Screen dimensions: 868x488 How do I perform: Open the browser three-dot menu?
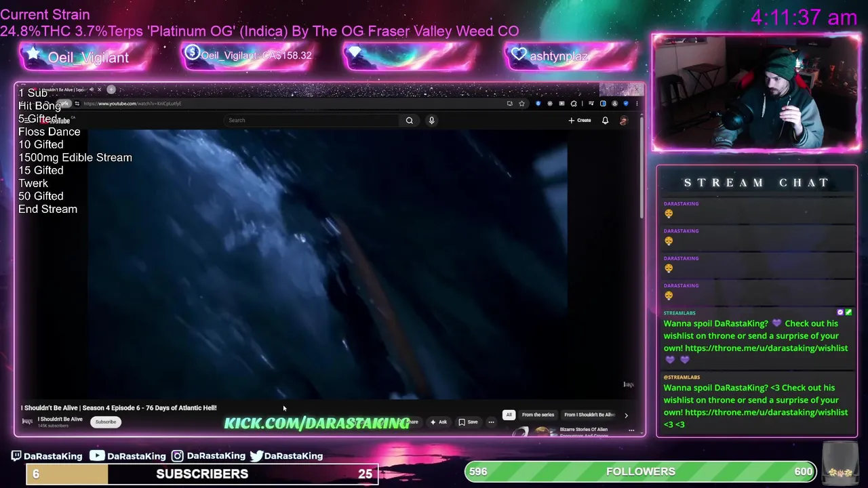[x=636, y=104]
